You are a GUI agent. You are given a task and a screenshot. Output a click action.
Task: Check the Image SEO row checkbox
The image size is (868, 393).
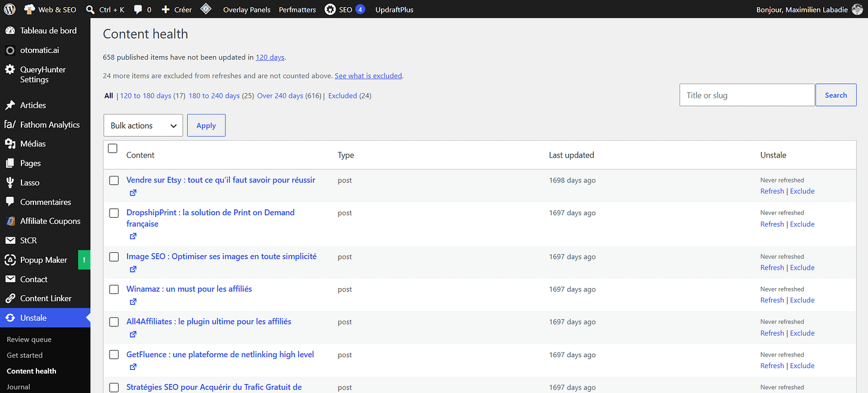(x=114, y=257)
